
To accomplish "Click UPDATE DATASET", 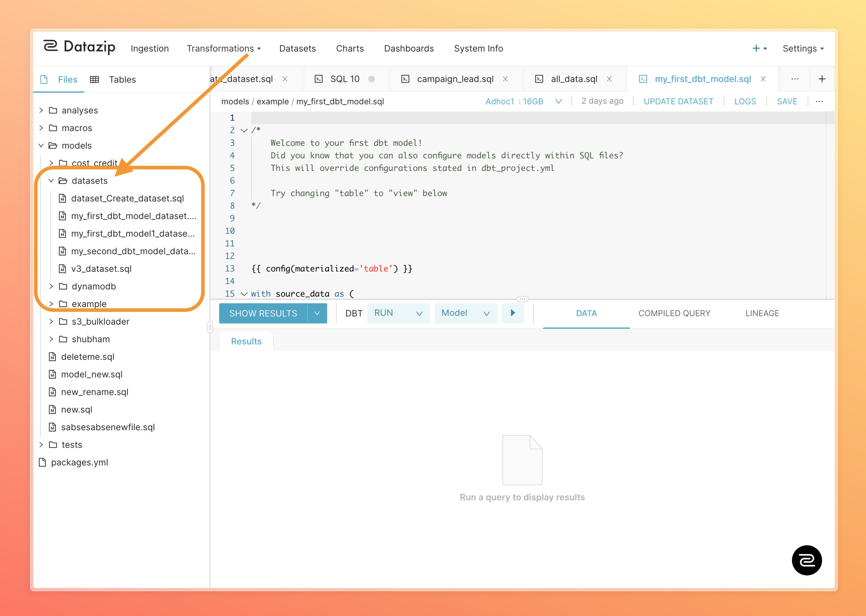I will (678, 101).
